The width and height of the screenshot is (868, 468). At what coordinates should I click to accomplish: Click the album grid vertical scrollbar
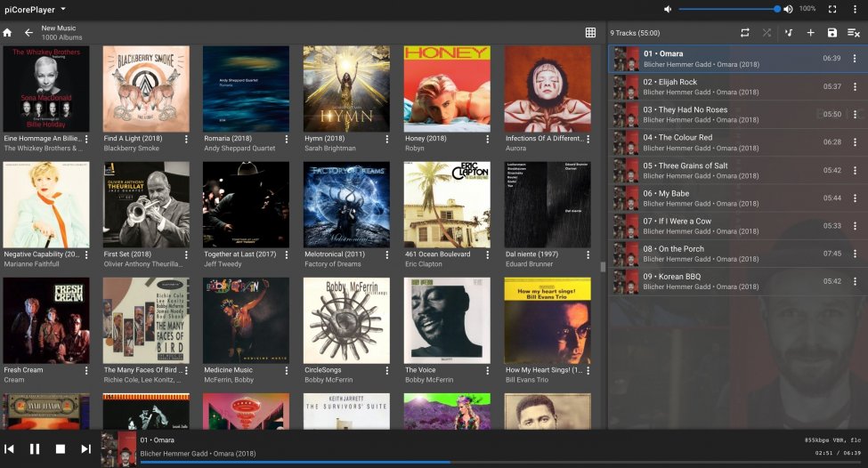click(603, 267)
